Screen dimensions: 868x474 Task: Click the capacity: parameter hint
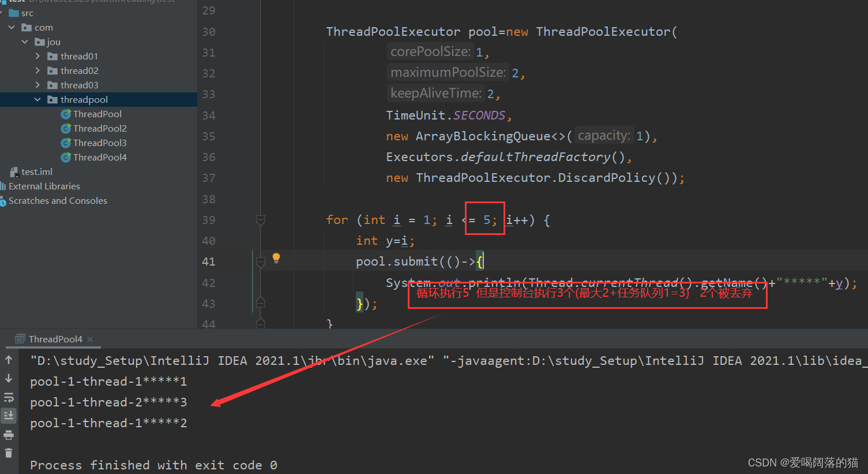[x=604, y=135]
